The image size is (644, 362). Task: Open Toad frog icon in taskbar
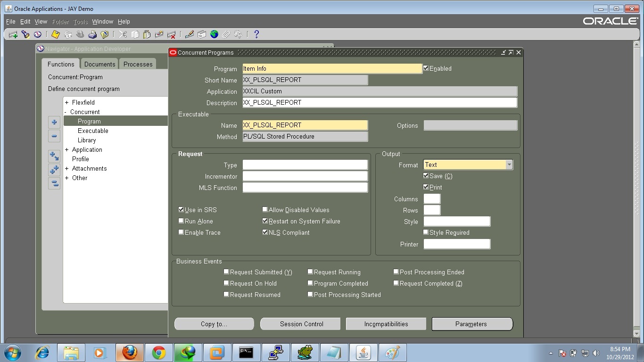[x=305, y=353]
